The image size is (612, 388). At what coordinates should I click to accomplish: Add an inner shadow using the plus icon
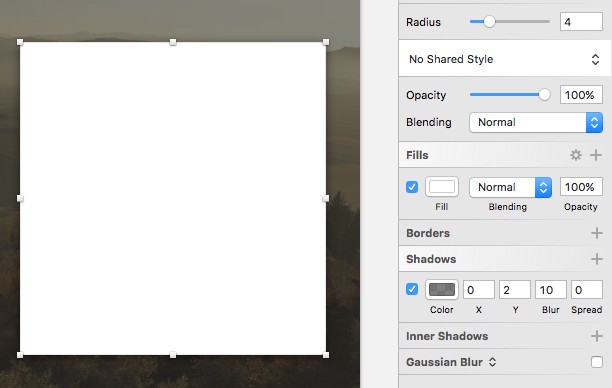596,336
